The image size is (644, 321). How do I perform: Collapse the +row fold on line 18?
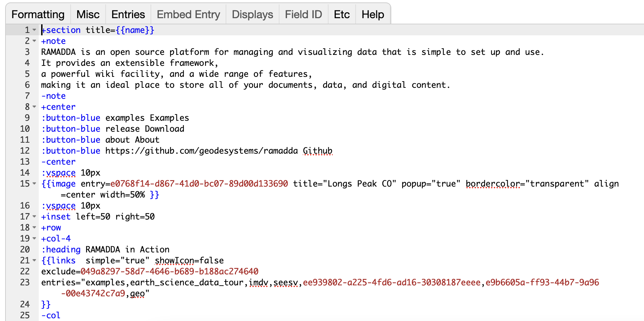pos(34,228)
